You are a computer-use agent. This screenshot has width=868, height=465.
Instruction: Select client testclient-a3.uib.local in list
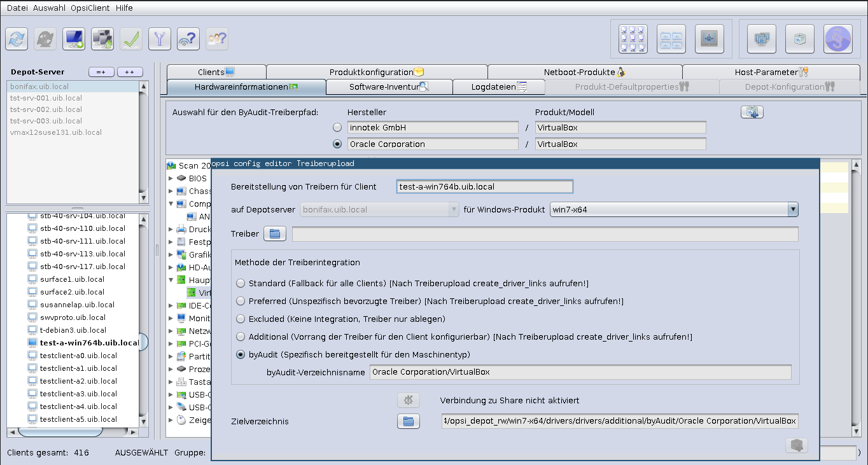pos(78,394)
